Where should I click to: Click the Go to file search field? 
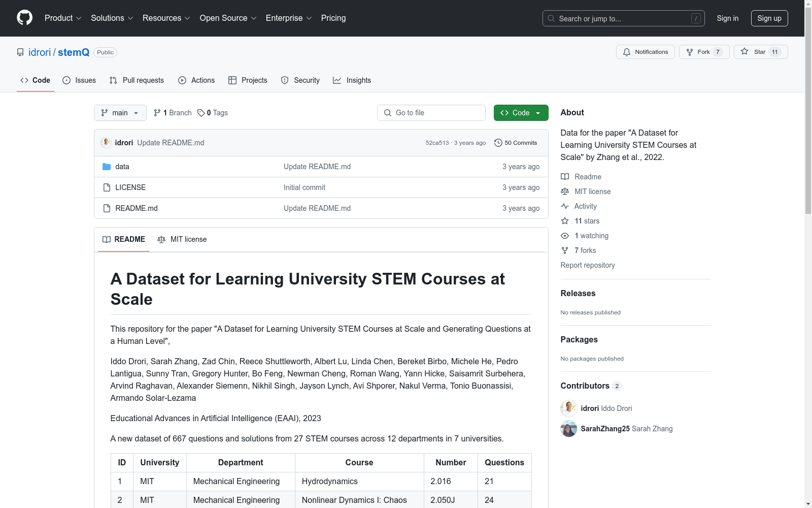pyautogui.click(x=431, y=113)
